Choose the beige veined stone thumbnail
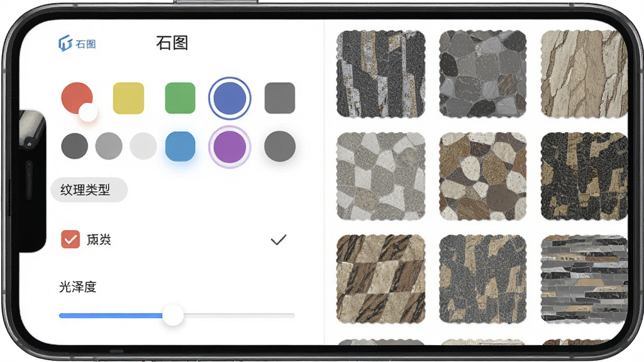Screen dimensions: 644x362 584,74
